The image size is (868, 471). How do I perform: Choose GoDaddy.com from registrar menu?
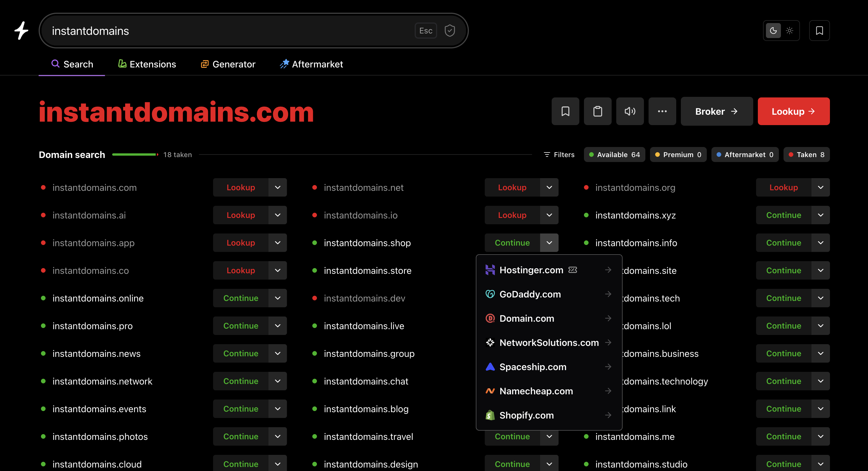click(x=549, y=294)
